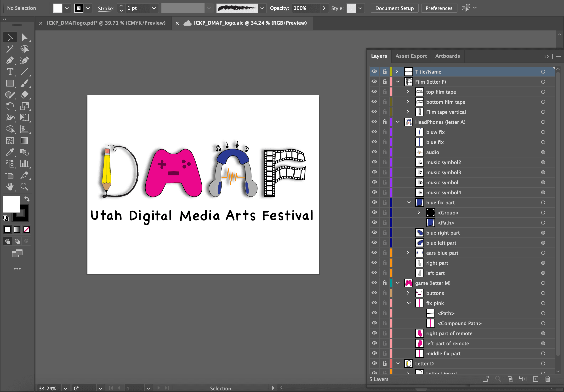The width and height of the screenshot is (564, 392).
Task: Switch to the Layers tab
Action: [x=379, y=56]
